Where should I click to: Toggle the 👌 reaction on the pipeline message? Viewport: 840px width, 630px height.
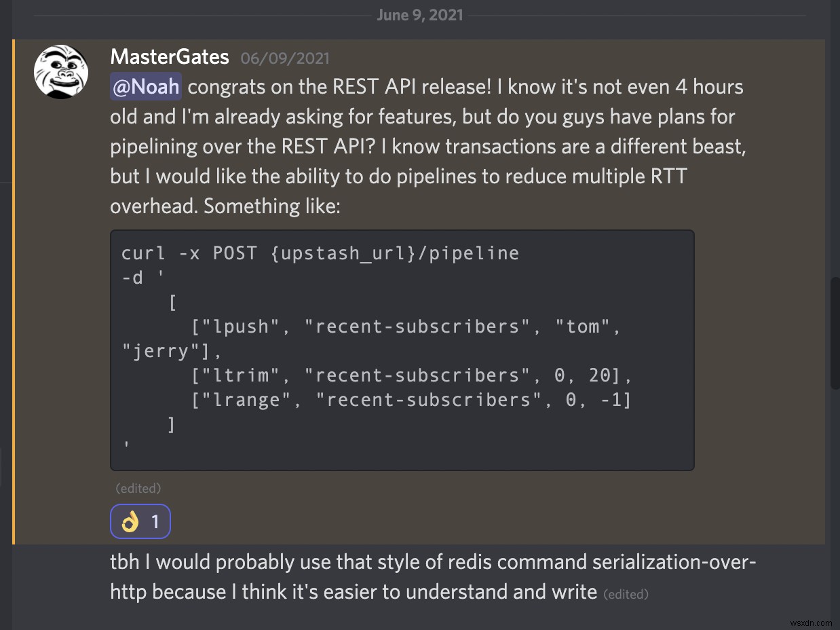click(x=140, y=521)
